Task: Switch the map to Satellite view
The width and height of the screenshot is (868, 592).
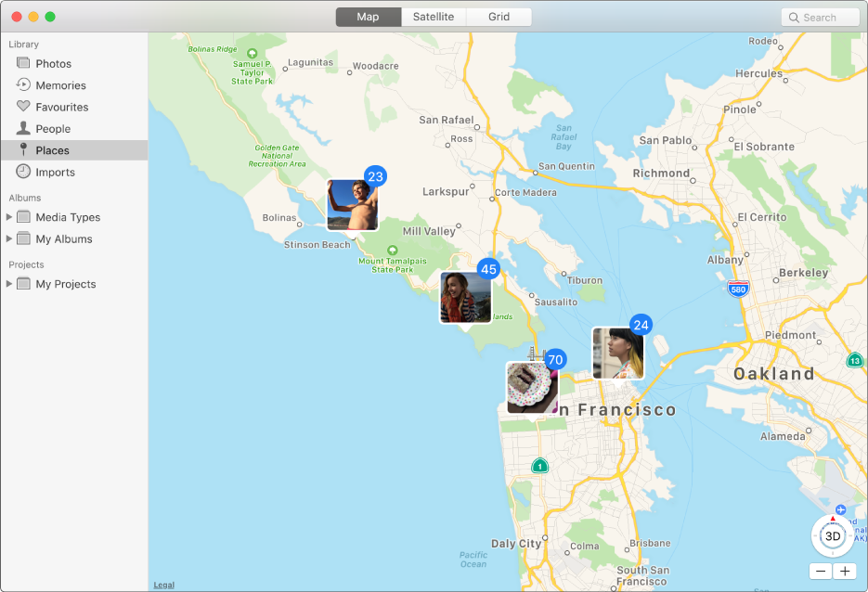Action: 433,17
